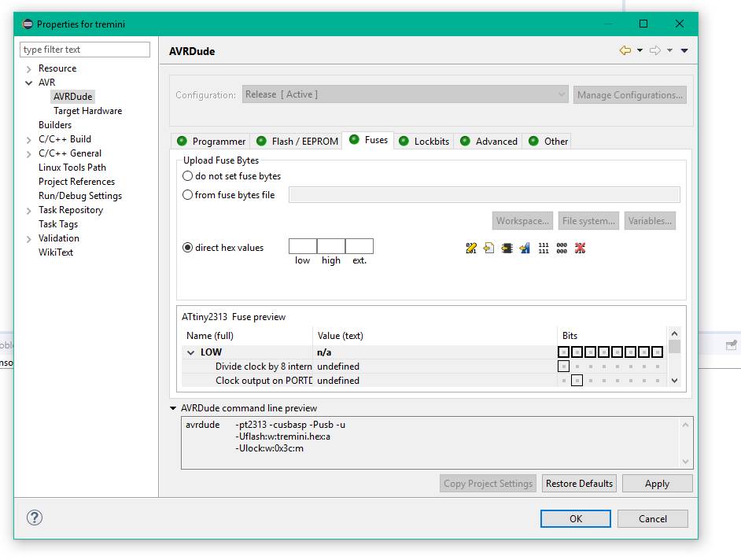Expand the C/C++ Build tree node

point(29,139)
